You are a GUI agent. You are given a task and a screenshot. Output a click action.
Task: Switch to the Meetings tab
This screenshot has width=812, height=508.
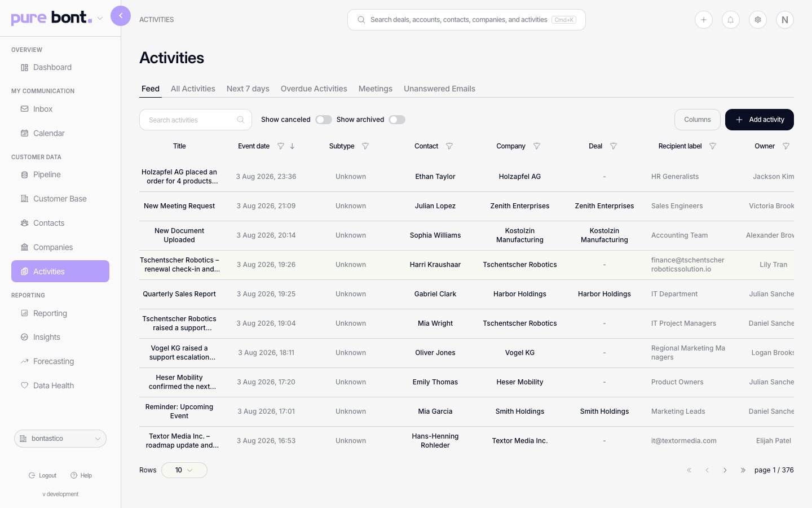[x=376, y=89]
